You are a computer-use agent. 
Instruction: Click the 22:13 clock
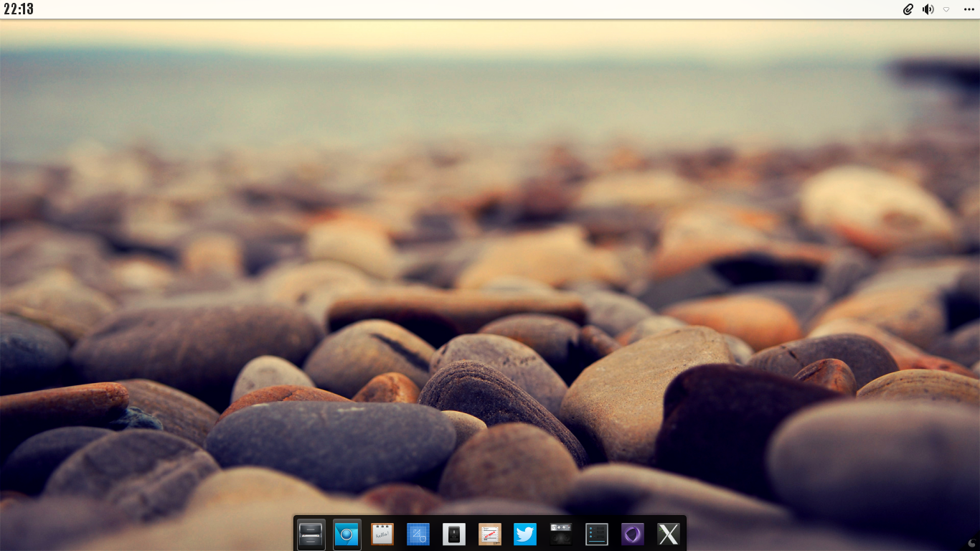(19, 9)
